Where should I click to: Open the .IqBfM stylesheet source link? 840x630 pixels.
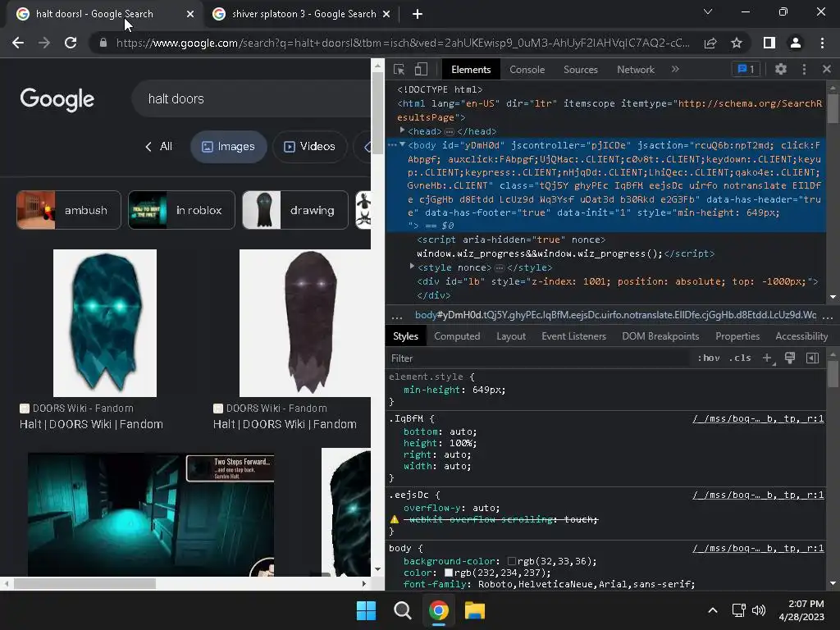(758, 418)
